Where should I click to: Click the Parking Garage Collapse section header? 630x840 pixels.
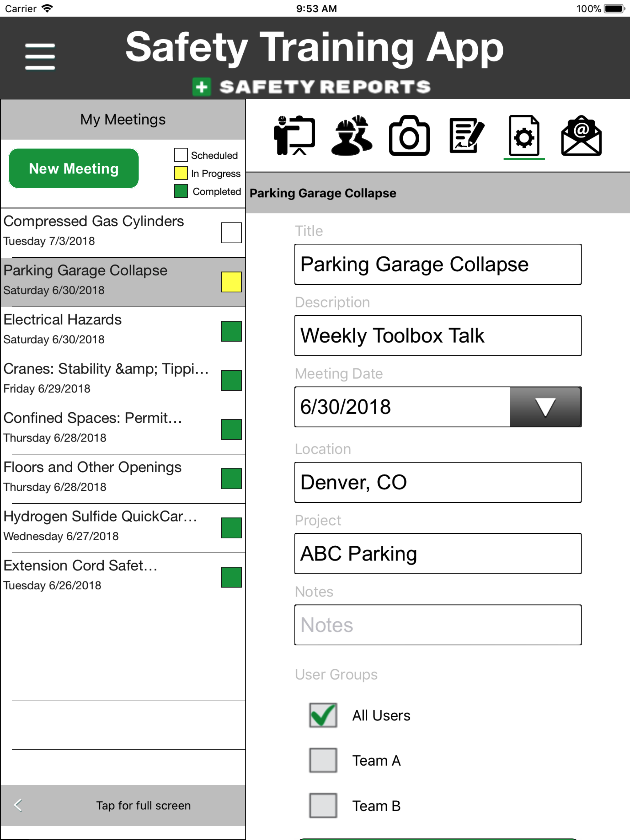tap(438, 193)
